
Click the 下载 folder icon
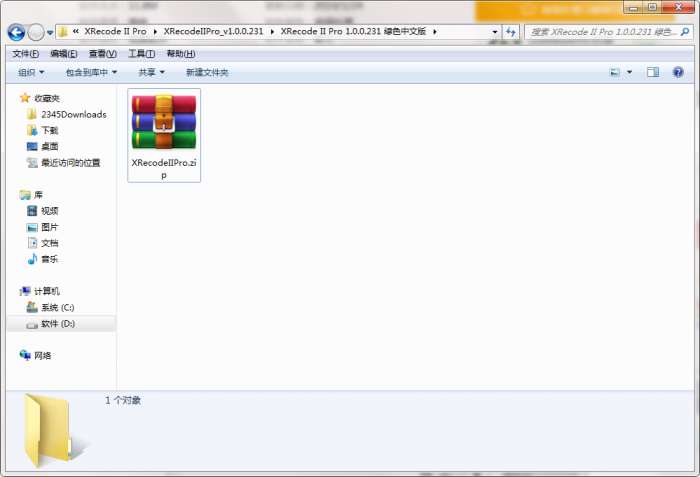pos(32,130)
